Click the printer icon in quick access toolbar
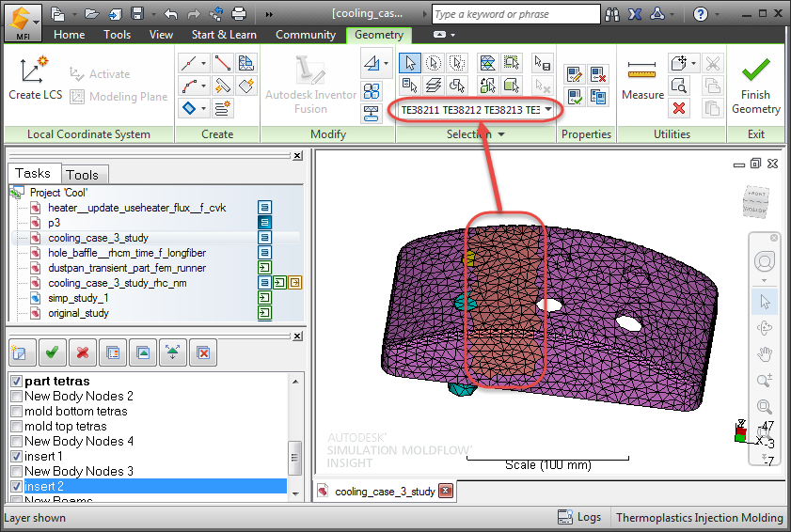 (x=239, y=13)
